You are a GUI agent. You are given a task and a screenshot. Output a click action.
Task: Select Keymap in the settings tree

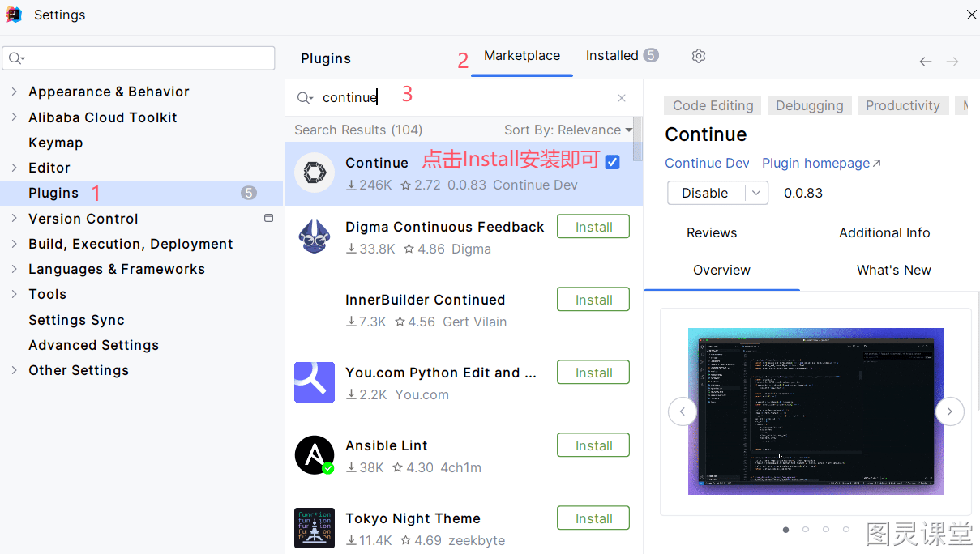(56, 143)
